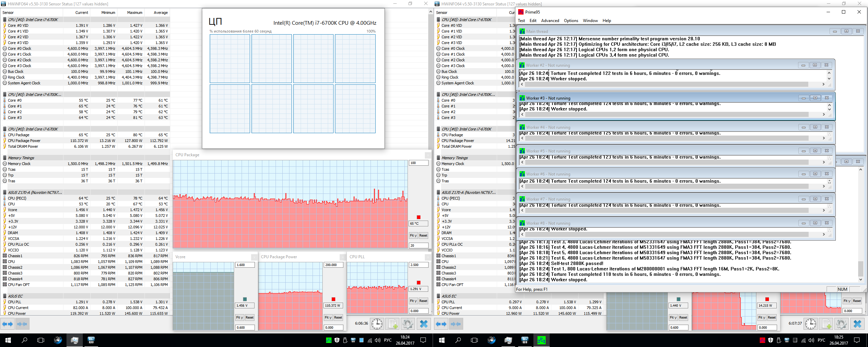Screen dimensions: 868x347
Task: Open settings gear in HWiNFO showing 6:06:36
Action: [408, 324]
